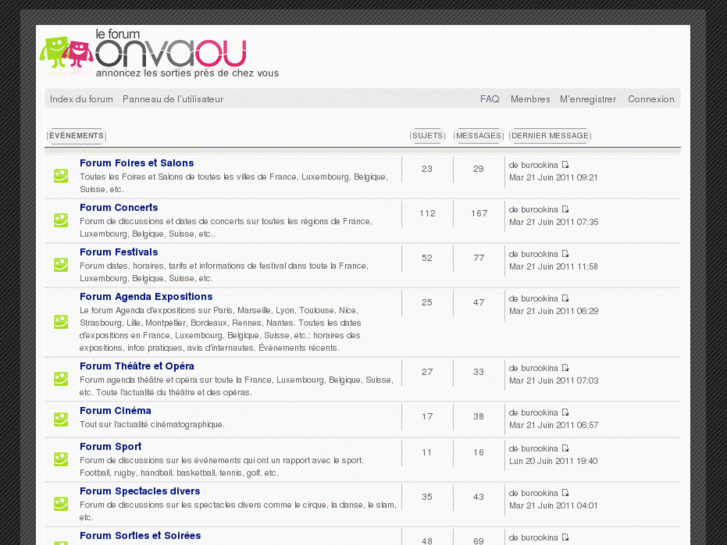Image resolution: width=727 pixels, height=545 pixels.
Task: Click the description 'Tout sur l'actualité cinématographique.'
Action: pyautogui.click(x=152, y=424)
